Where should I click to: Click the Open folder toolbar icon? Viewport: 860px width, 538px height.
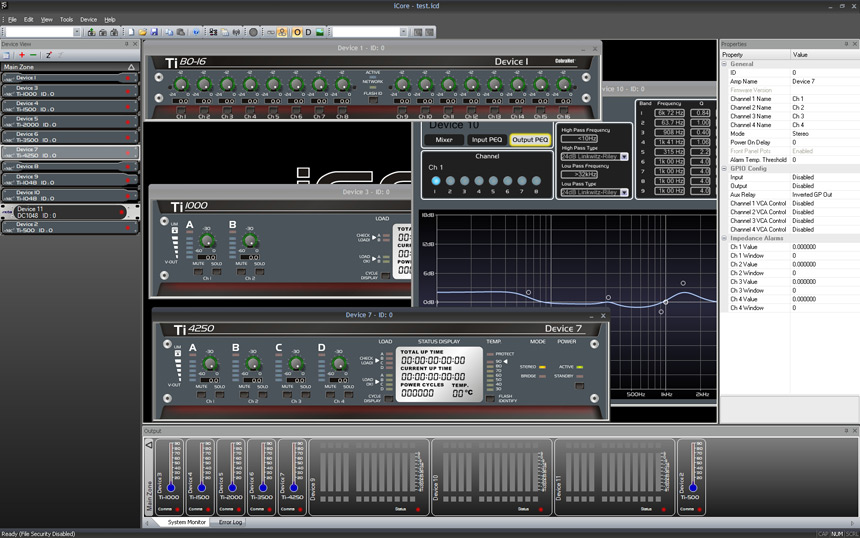tap(144, 32)
